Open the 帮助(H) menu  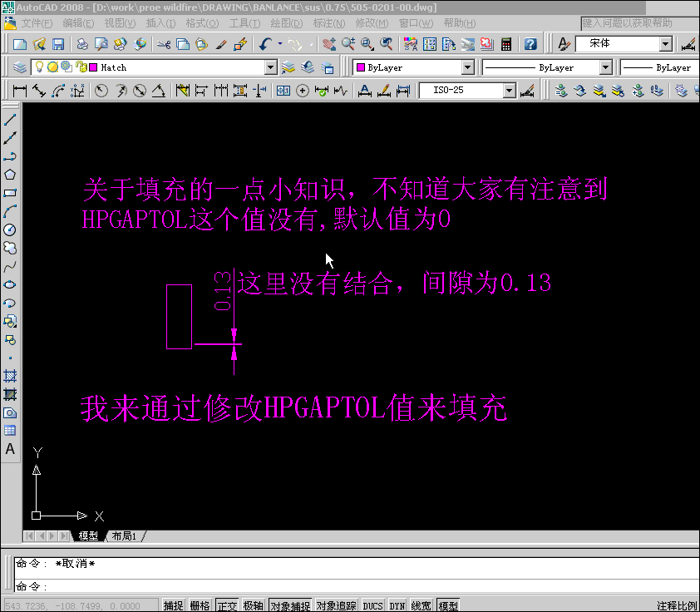[460, 23]
